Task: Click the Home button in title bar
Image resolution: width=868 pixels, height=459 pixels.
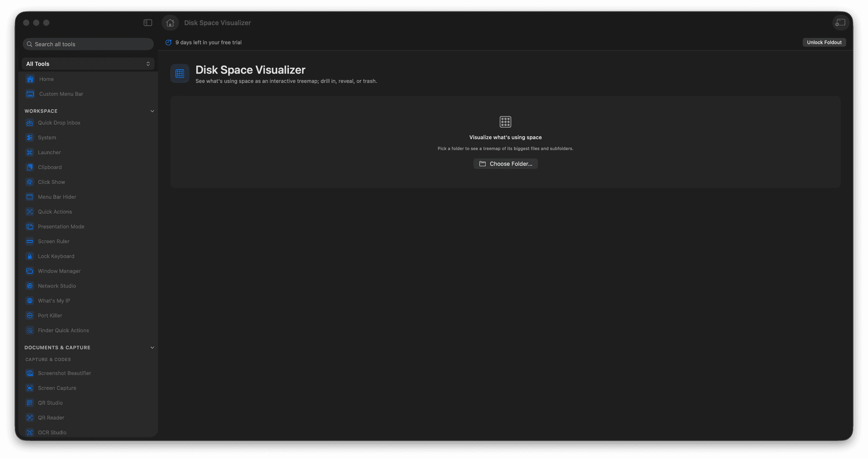Action: [170, 23]
